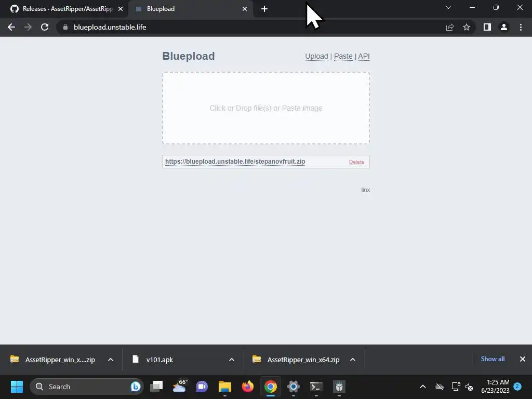Open the stepanovfruit.zip uploaded file link
Viewport: 532px width, 399px height.
tap(235, 162)
